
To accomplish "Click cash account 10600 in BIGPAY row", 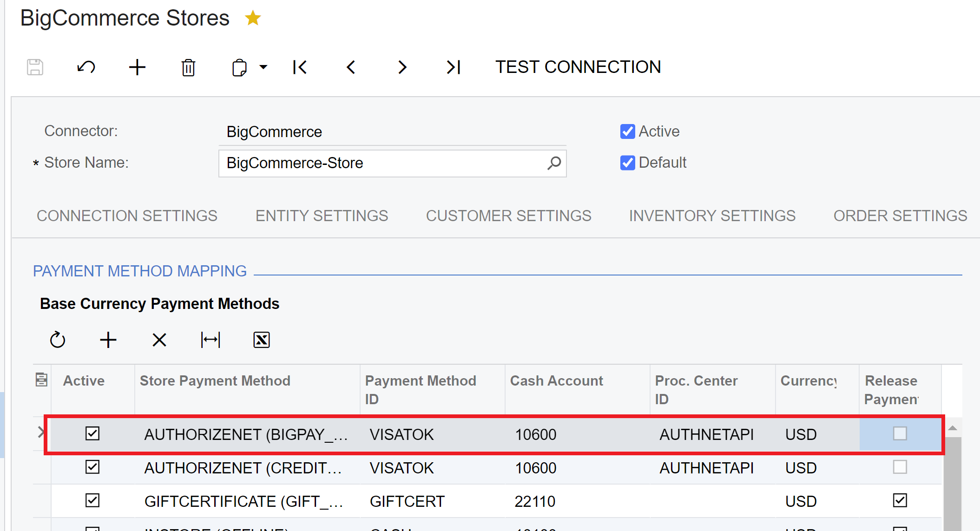I will click(536, 434).
